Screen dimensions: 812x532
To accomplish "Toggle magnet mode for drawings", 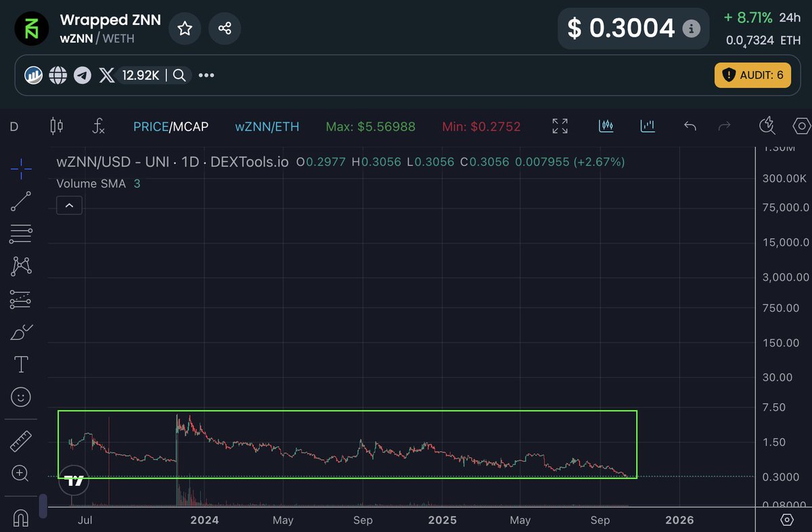I will (x=21, y=518).
